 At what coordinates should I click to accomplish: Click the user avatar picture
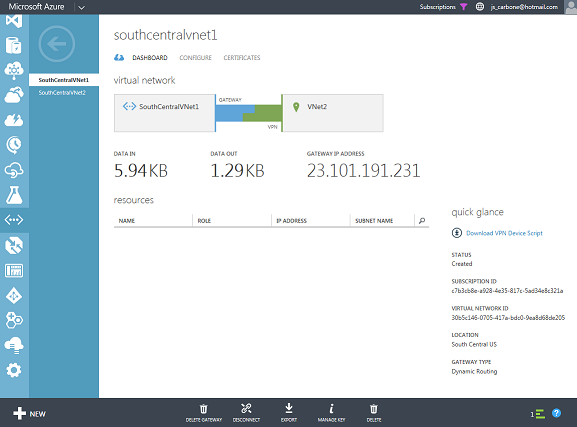[570, 7]
